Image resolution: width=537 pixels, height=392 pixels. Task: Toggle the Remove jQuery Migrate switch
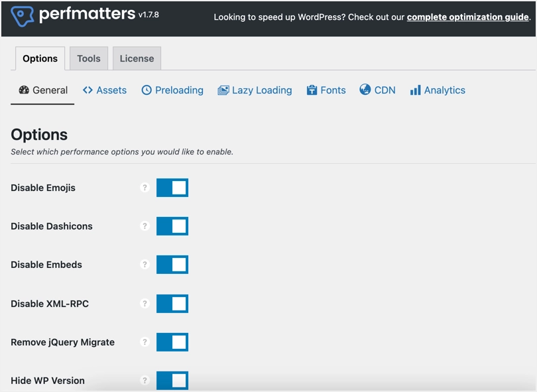(172, 342)
